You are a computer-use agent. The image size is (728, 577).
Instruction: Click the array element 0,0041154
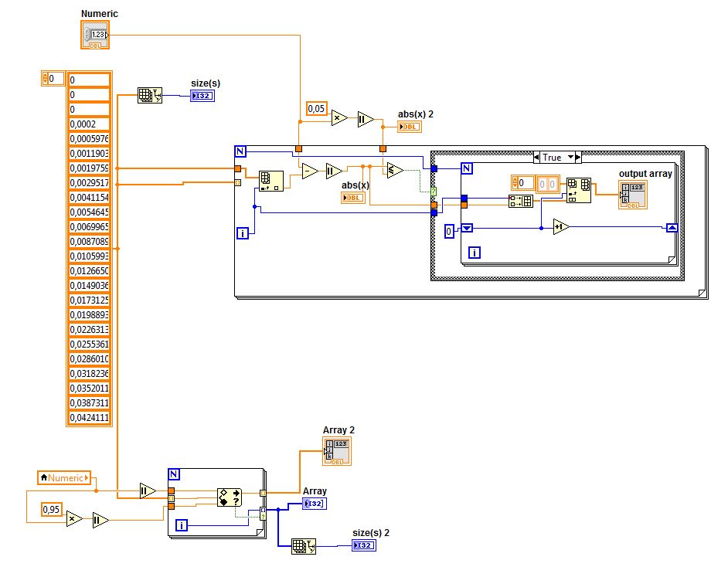pyautogui.click(x=89, y=197)
